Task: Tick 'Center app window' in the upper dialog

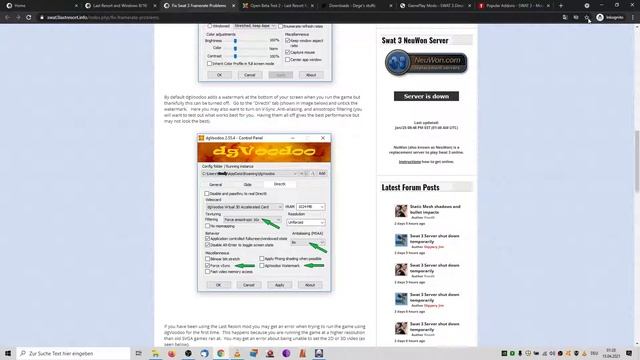Action: [287, 60]
